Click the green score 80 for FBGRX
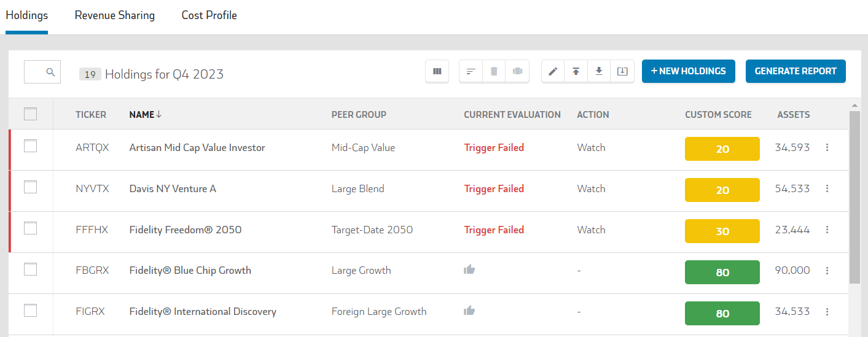 coord(722,273)
